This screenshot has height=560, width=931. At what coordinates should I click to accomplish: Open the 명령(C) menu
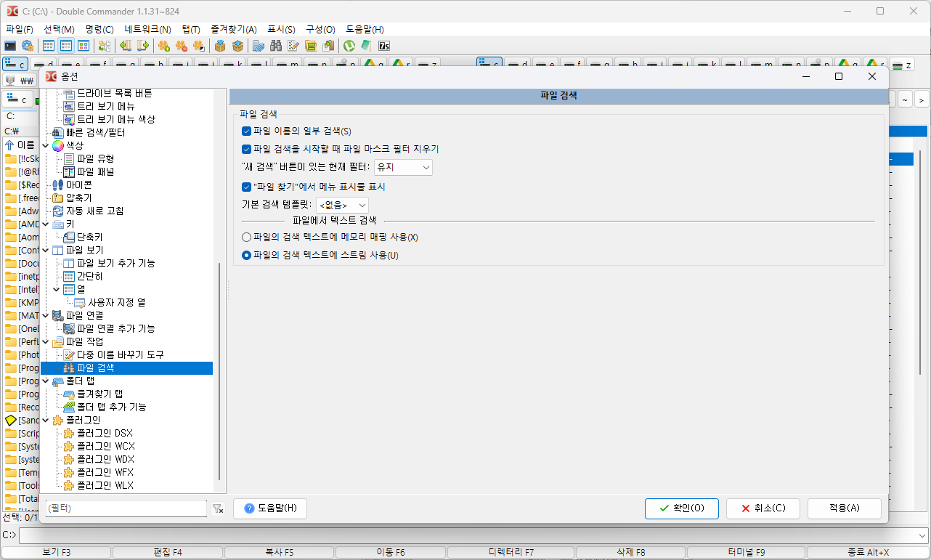[x=99, y=30]
